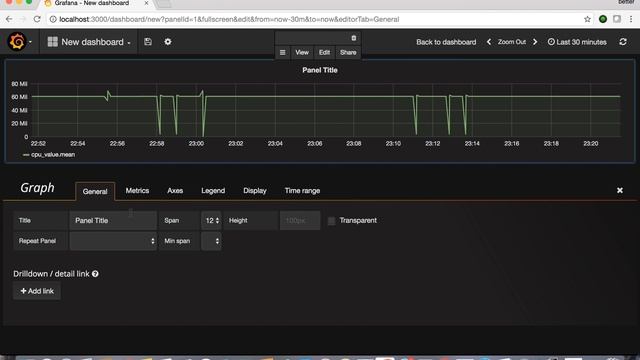Image resolution: width=640 pixels, height=360 pixels.
Task: Switch to the Time range tab
Action: [302, 191]
